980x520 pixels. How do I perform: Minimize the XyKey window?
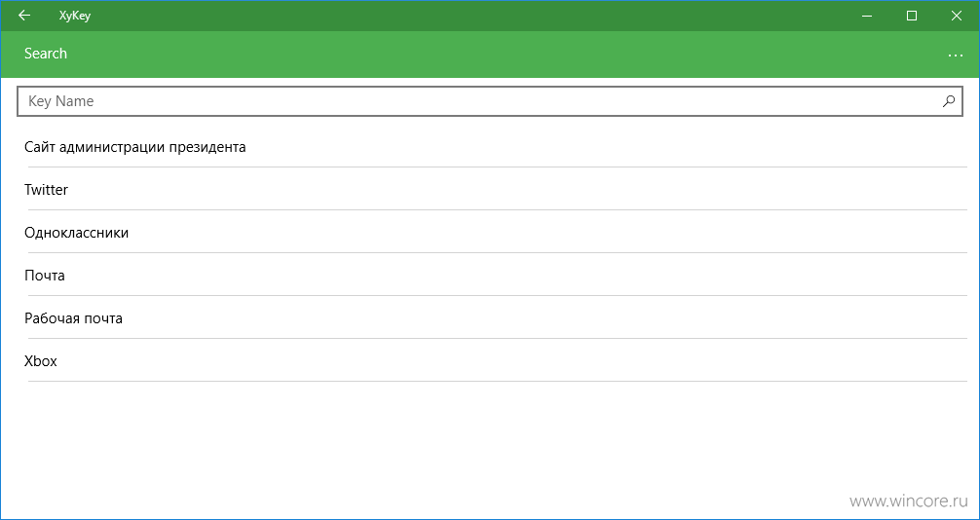(867, 17)
